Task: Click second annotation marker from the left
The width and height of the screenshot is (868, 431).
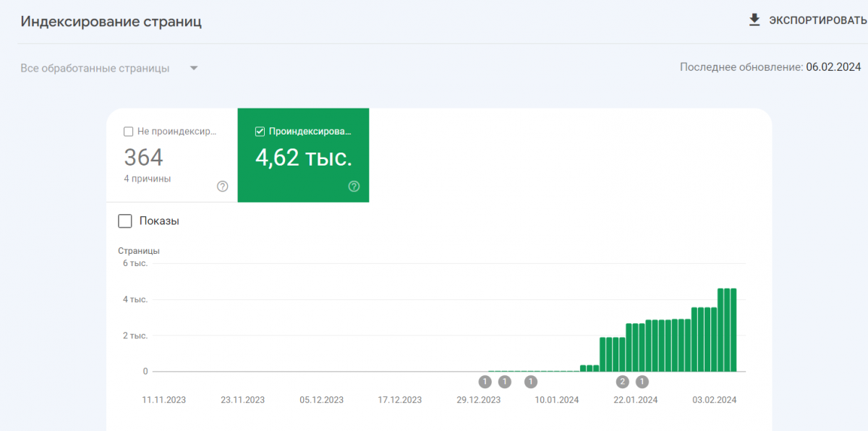Action: tap(505, 382)
